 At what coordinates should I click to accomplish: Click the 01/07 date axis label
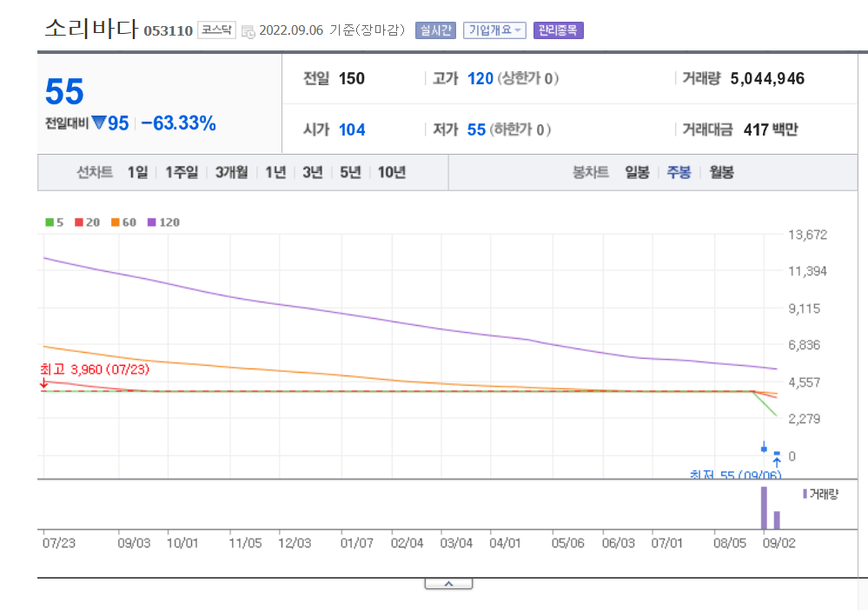pos(357,543)
